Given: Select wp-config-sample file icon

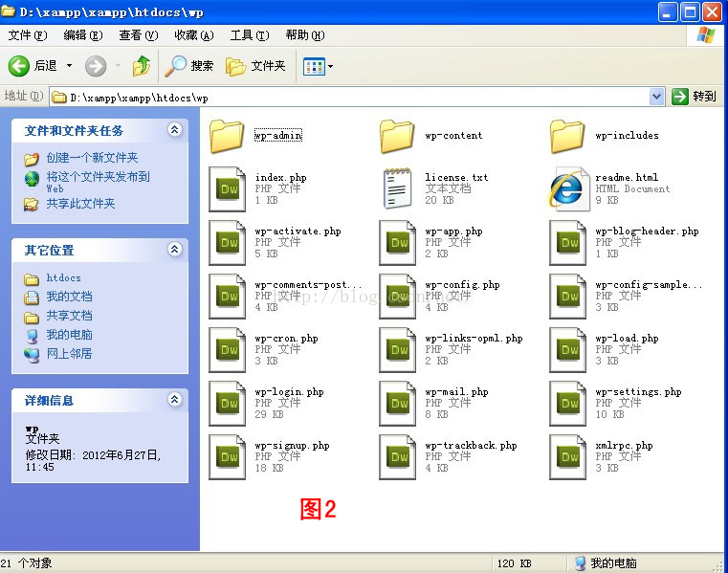Looking at the screenshot, I should coord(568,297).
